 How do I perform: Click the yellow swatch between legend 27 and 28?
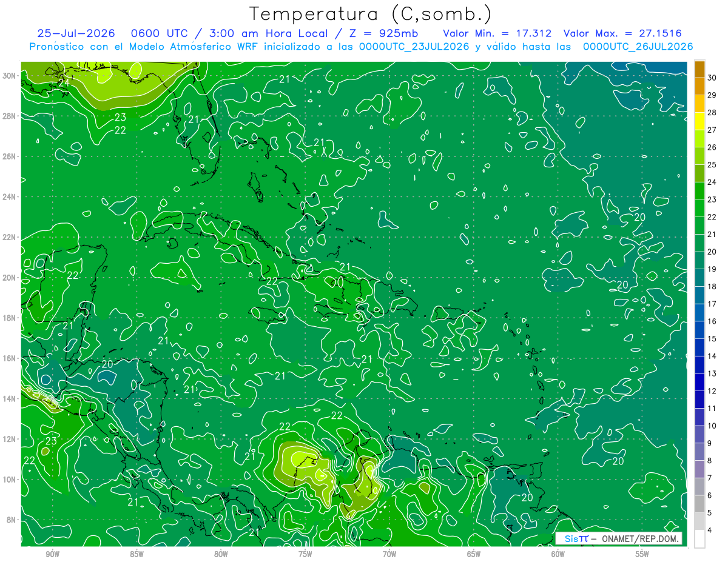699,121
